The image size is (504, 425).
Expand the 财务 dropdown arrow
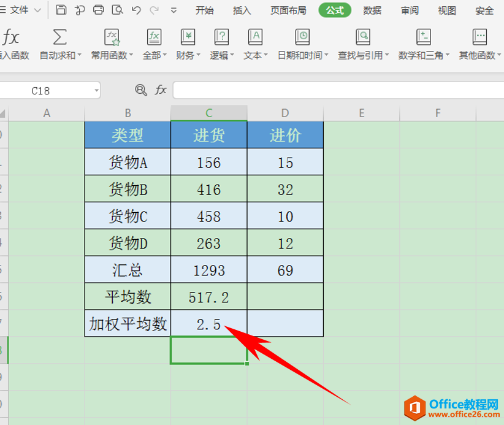198,55
